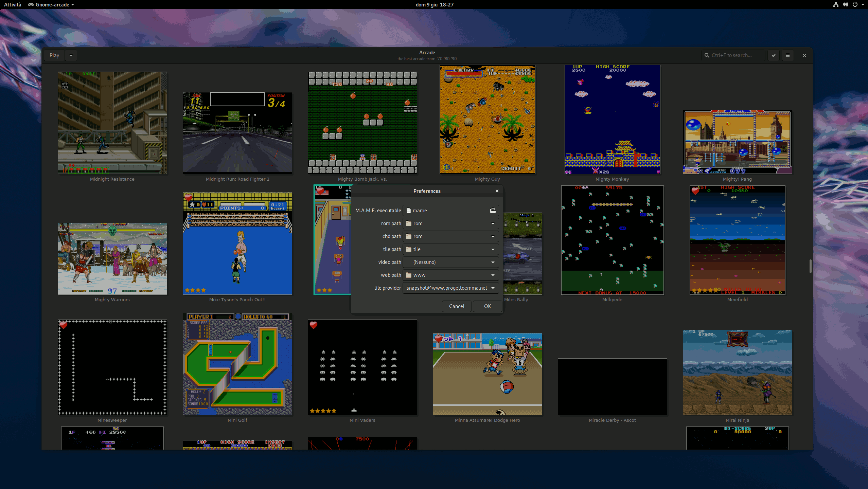868x489 pixels.
Task: Open the arrow dropdown next to Play
Action: 71,55
